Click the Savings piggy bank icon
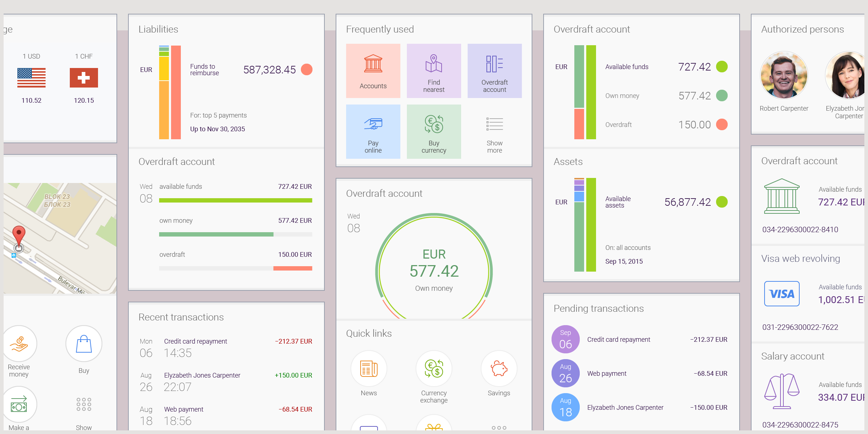The height and width of the screenshot is (434, 868). pos(499,369)
